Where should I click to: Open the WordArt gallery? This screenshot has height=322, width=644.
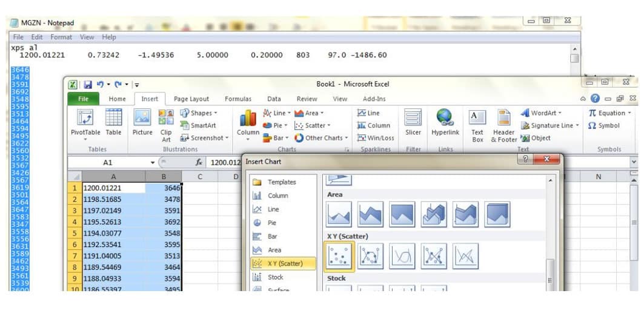pos(540,113)
